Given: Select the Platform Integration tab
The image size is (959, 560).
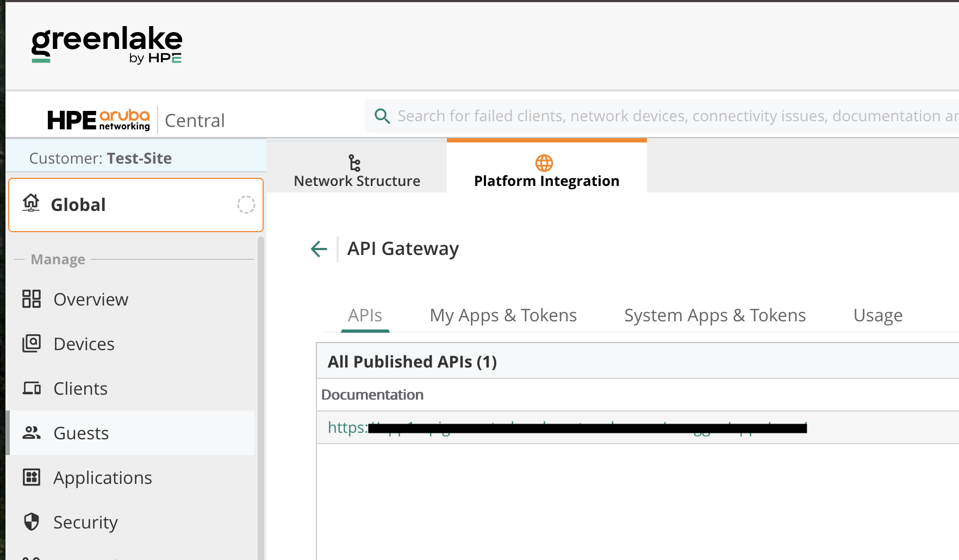Looking at the screenshot, I should pos(547,166).
